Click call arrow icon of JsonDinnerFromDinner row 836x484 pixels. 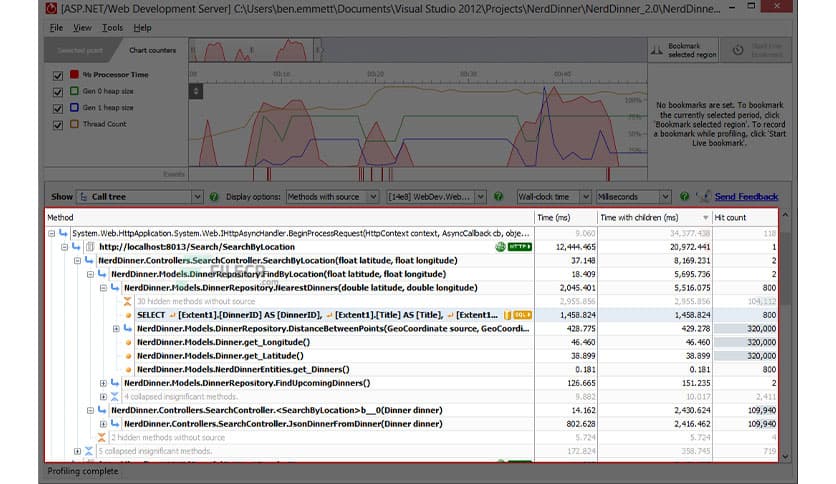click(115, 424)
